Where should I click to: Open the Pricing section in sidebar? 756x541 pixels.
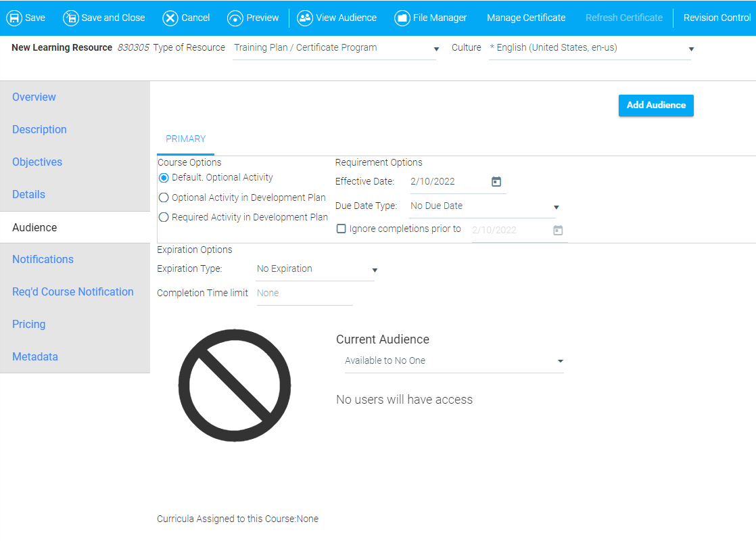click(29, 325)
